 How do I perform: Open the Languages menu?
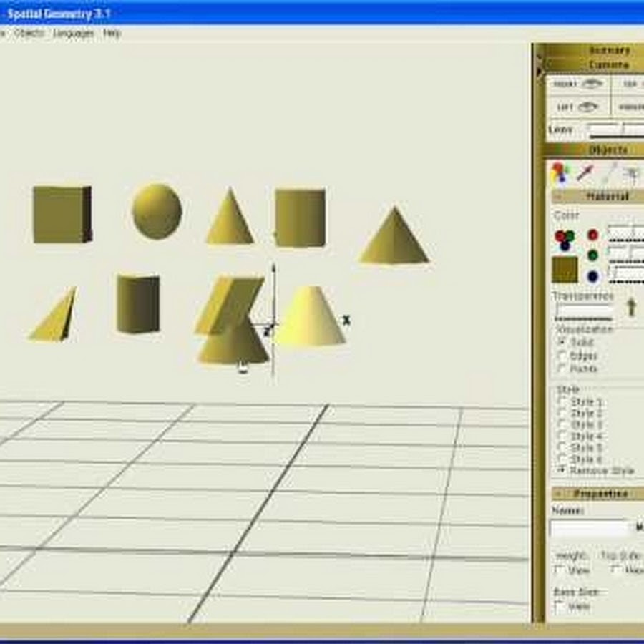(x=73, y=33)
